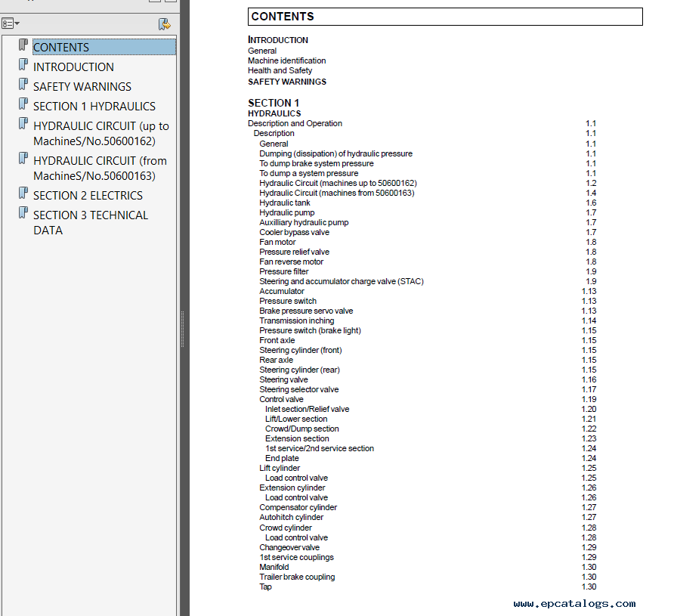Click the 'Crowd cylinder' contents entry

pyautogui.click(x=286, y=528)
